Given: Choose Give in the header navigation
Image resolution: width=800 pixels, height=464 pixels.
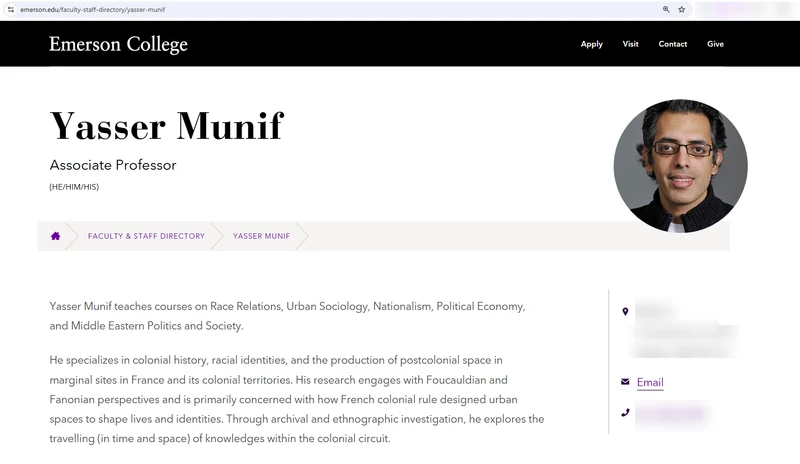Looking at the screenshot, I should click(715, 44).
